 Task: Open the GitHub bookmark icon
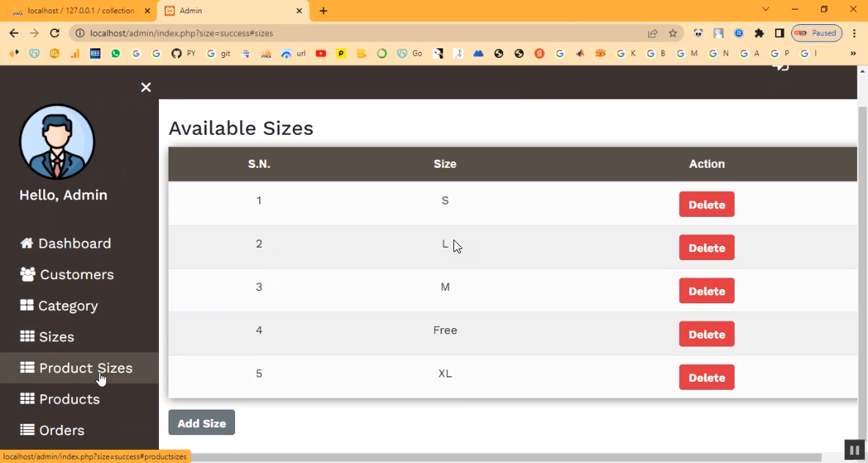pyautogui.click(x=176, y=53)
